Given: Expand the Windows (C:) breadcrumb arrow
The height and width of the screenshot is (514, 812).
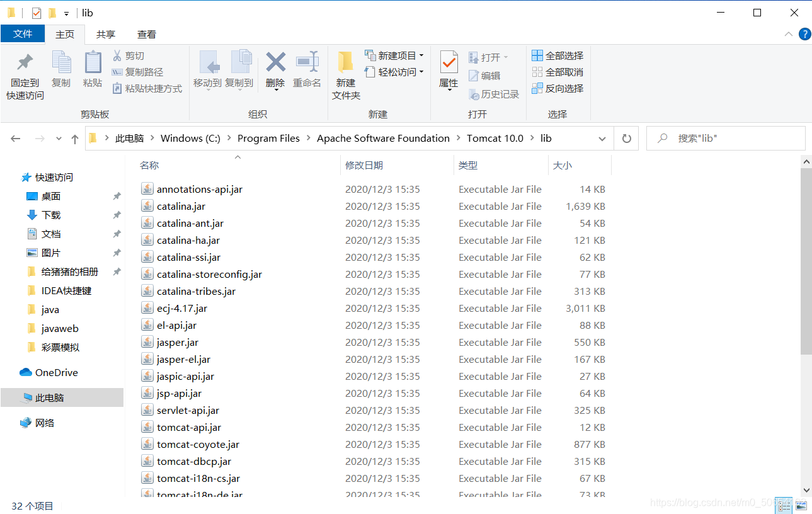Looking at the screenshot, I should click(x=229, y=139).
